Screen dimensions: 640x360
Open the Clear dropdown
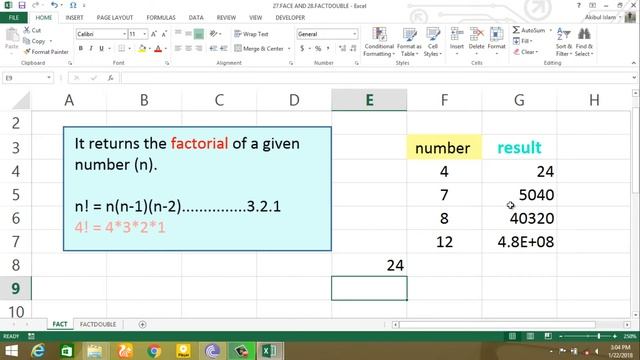pos(526,52)
